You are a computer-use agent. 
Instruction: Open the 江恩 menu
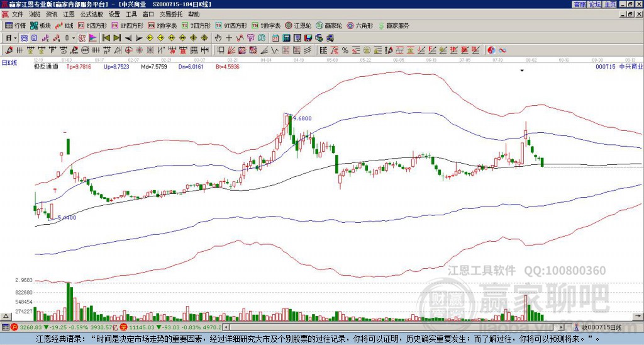click(x=69, y=14)
